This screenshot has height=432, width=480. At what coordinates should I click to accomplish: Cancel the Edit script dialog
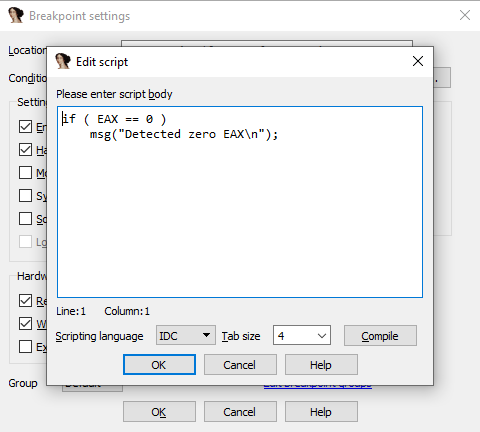240,365
